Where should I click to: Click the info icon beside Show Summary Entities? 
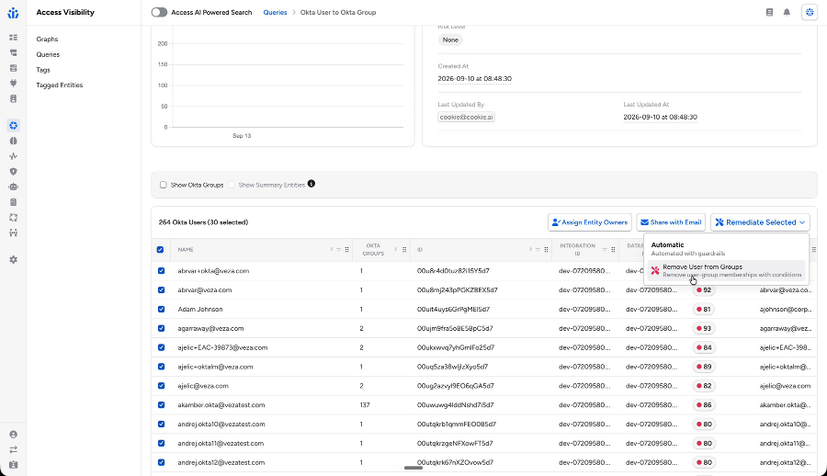pyautogui.click(x=311, y=184)
